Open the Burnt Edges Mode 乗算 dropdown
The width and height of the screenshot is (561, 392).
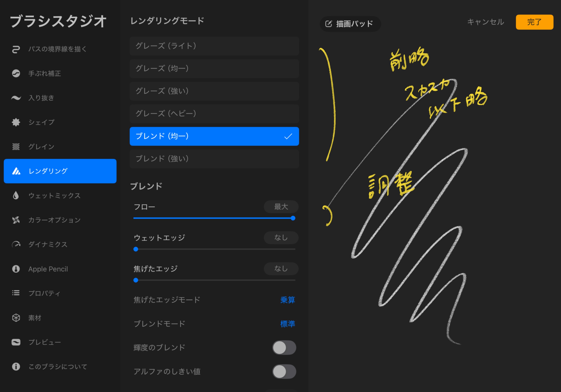(287, 300)
